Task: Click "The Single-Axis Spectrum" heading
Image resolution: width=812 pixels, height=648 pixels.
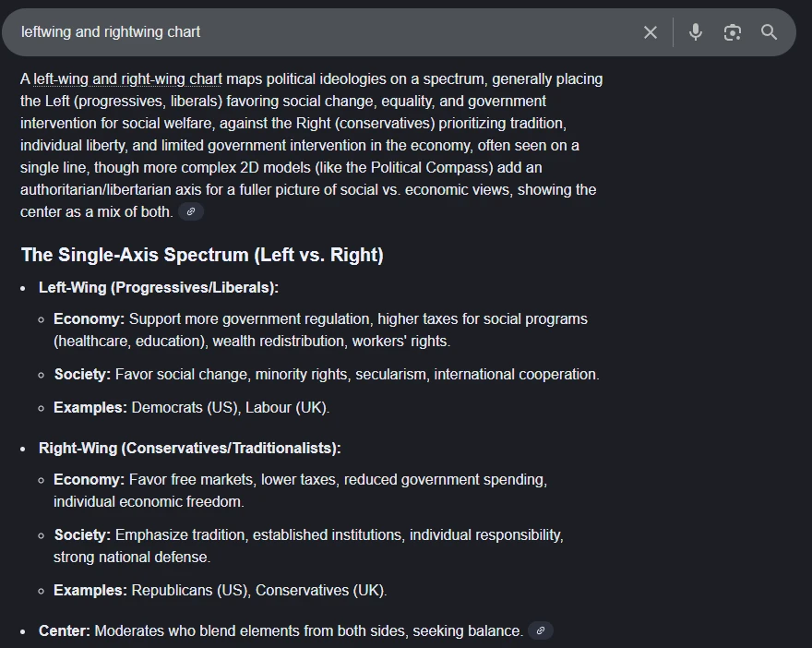Action: coord(202,255)
